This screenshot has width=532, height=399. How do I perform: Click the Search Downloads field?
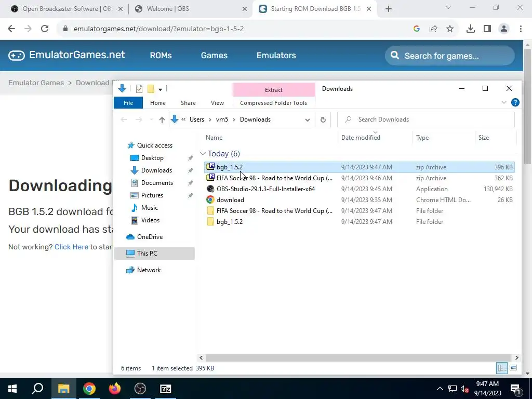426,119
